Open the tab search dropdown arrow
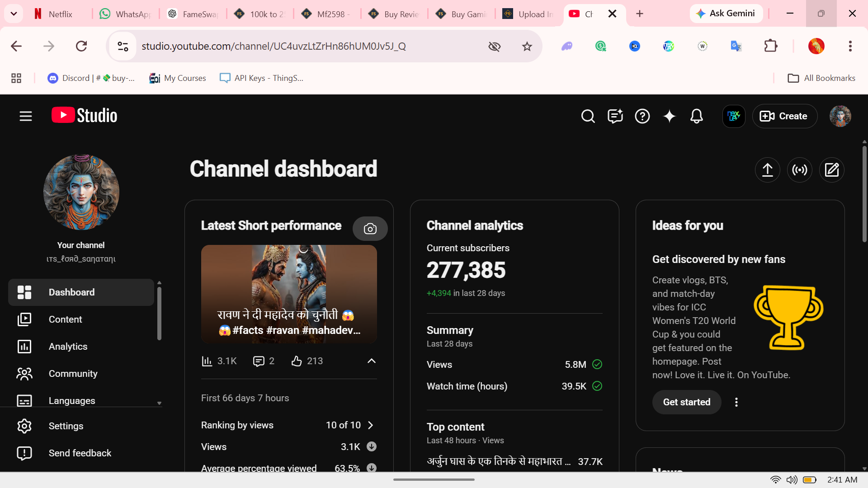Viewport: 868px width, 488px height. pyautogui.click(x=14, y=14)
